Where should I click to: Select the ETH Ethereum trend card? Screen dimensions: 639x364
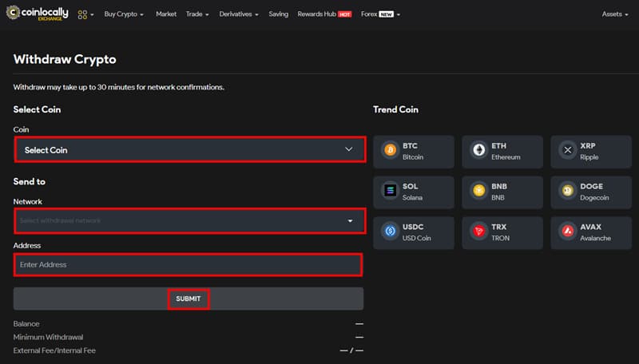pos(502,152)
